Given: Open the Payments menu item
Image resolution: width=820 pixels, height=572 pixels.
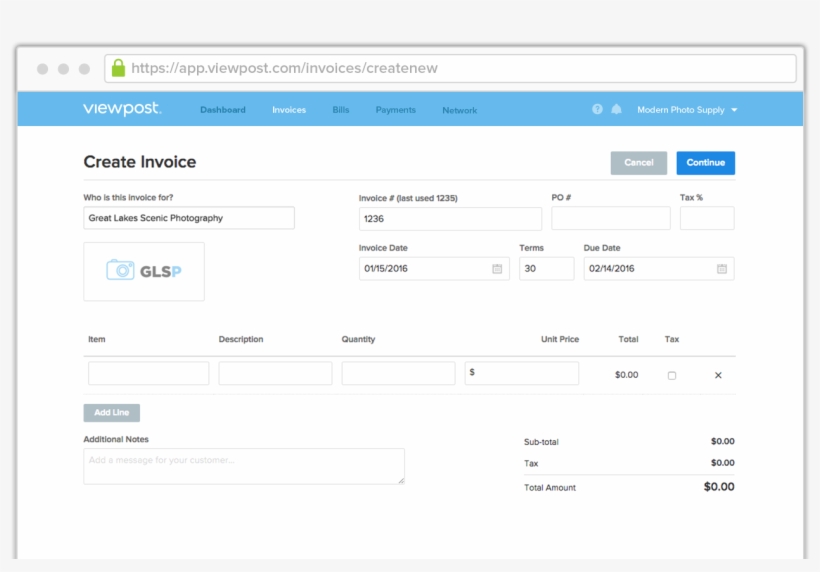Looking at the screenshot, I should (x=395, y=110).
